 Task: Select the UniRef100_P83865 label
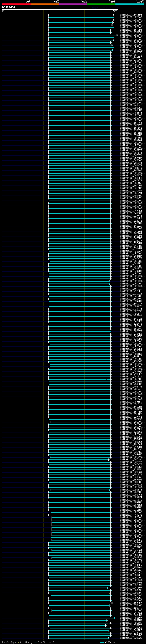pos(131,442)
